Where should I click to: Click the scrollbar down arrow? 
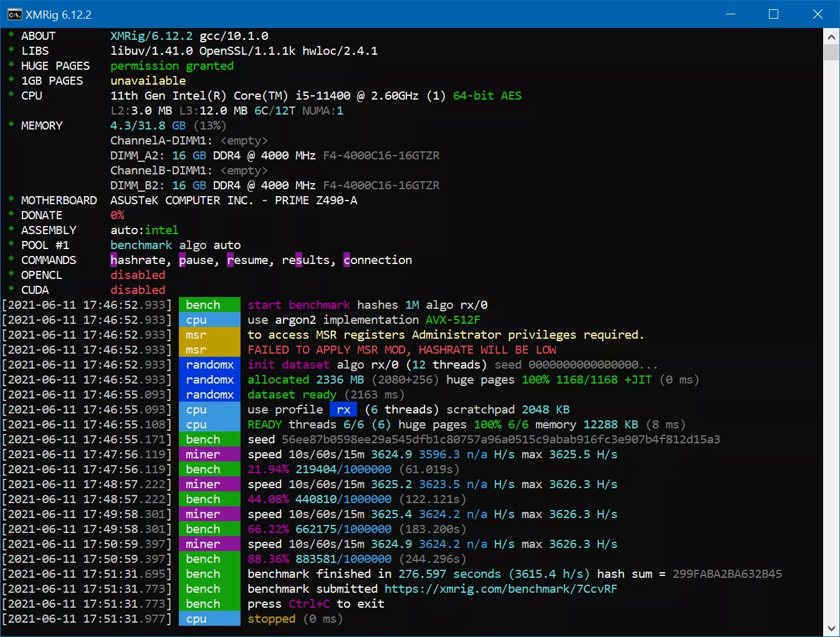coord(831,628)
